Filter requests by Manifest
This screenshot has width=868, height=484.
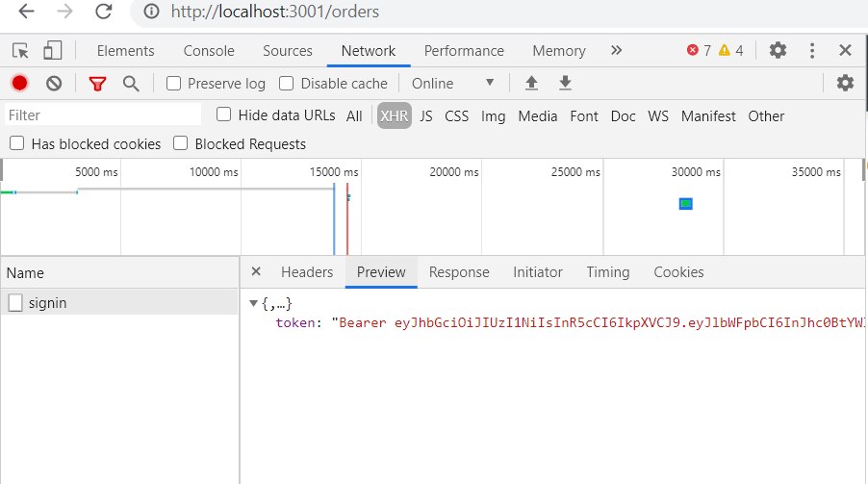708,115
